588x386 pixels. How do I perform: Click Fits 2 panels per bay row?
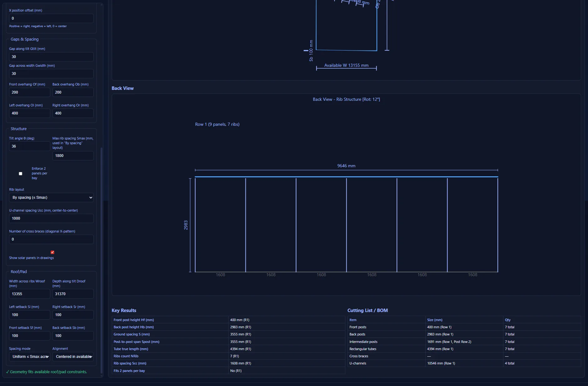point(228,371)
